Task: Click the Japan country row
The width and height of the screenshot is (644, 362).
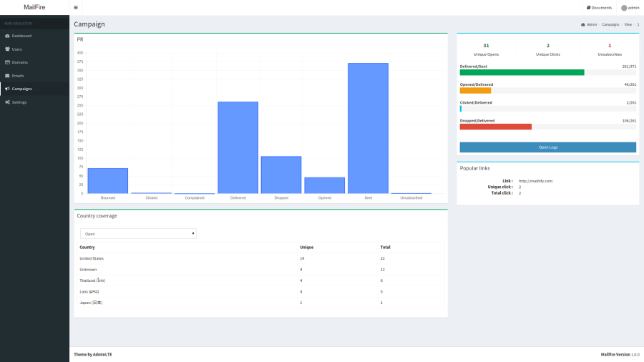Action: point(261,303)
